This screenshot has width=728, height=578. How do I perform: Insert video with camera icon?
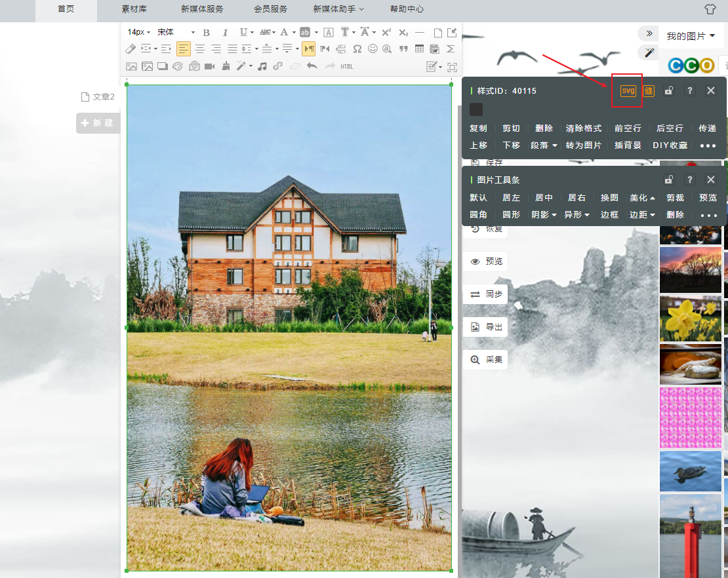click(209, 66)
